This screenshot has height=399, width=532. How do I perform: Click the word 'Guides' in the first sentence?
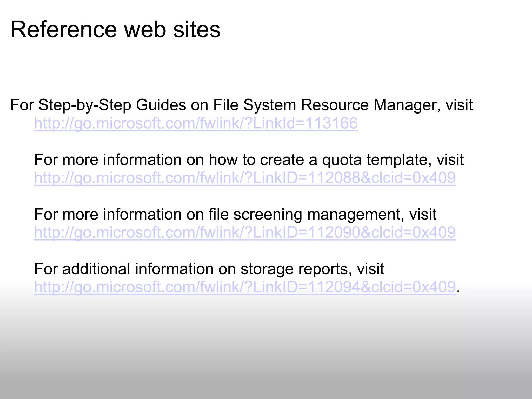tap(161, 105)
